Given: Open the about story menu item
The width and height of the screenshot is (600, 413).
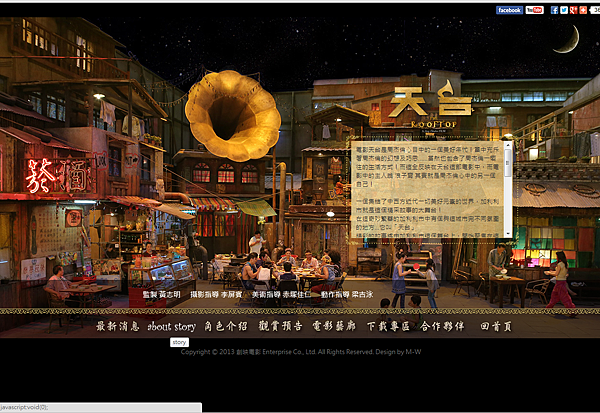Looking at the screenshot, I should point(171,326).
